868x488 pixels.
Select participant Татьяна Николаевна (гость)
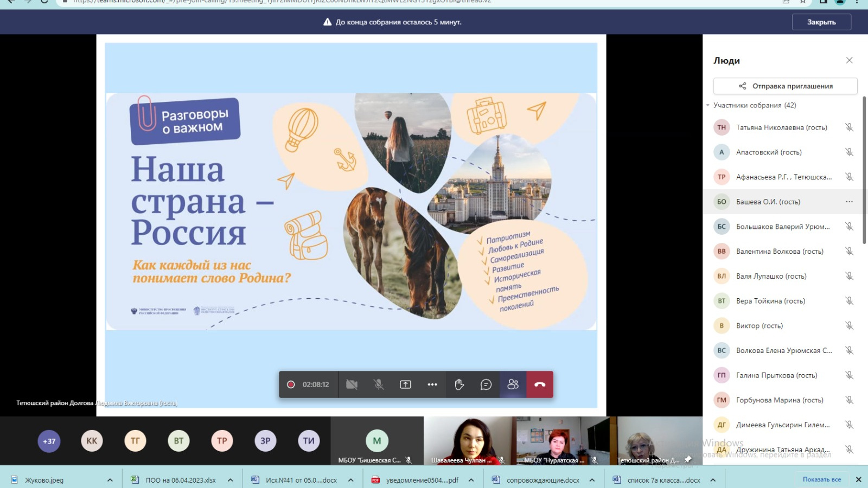pyautogui.click(x=782, y=127)
